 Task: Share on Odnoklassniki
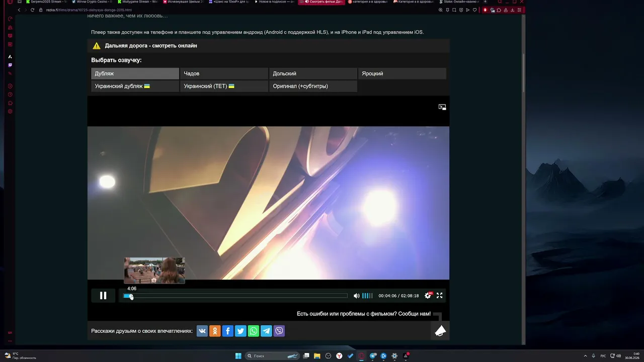pyautogui.click(x=215, y=331)
